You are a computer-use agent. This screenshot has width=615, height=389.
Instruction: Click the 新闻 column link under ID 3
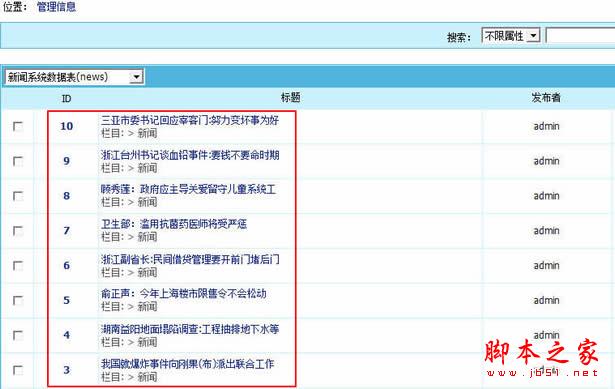(147, 377)
